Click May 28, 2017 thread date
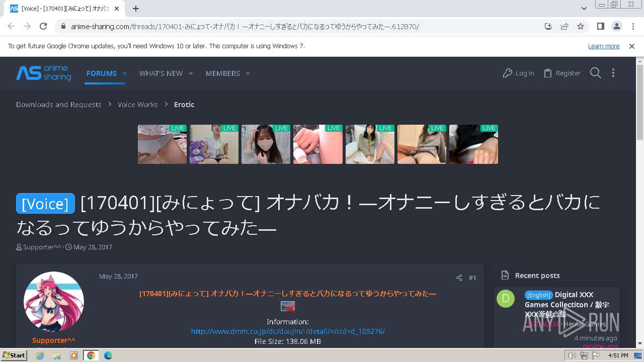The width and height of the screenshot is (644, 362). [93, 247]
